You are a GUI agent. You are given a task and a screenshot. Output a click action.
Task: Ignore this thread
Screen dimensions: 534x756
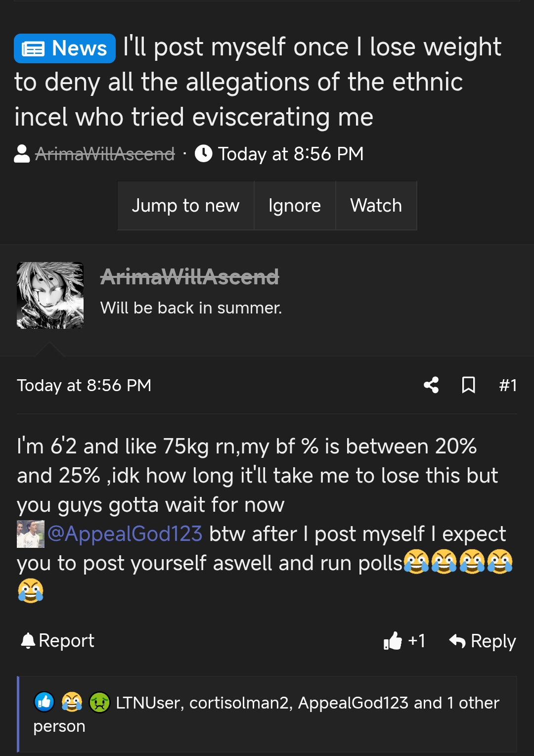click(x=295, y=206)
